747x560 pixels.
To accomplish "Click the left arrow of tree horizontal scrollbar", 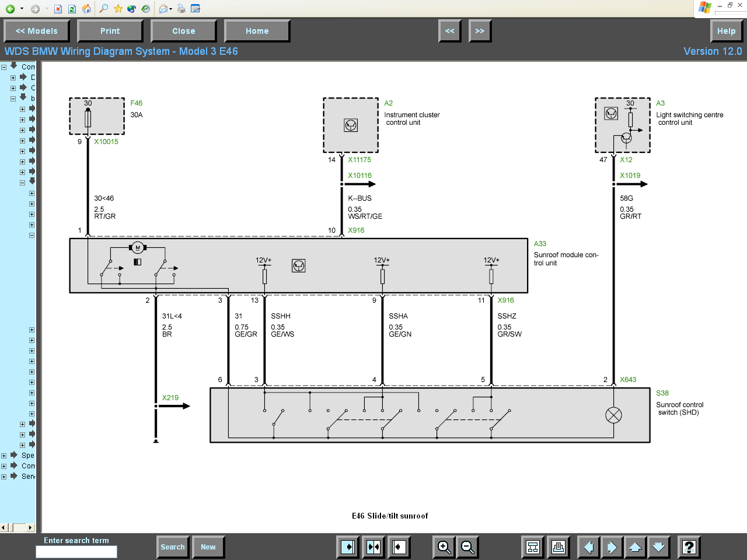I will point(4,527).
